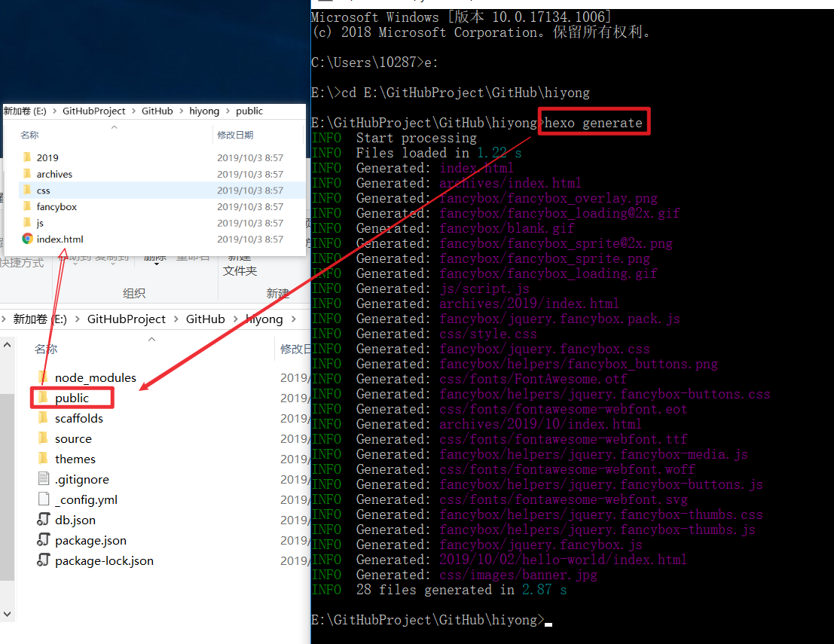Click 'cd E:\GitHubProject\GitHub\hiyong' command line
834x644 pixels.
(466, 93)
